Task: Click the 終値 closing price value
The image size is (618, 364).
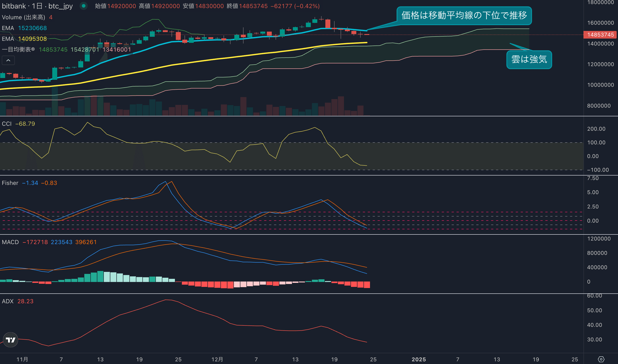Action: [253, 6]
